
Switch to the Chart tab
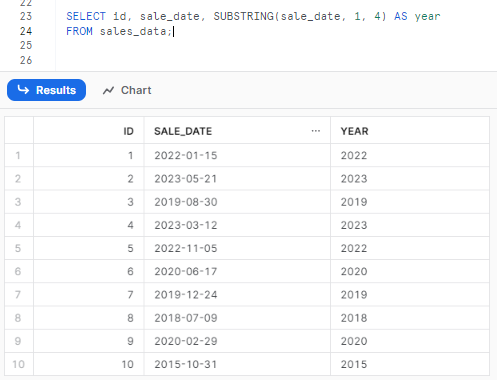[x=127, y=90]
